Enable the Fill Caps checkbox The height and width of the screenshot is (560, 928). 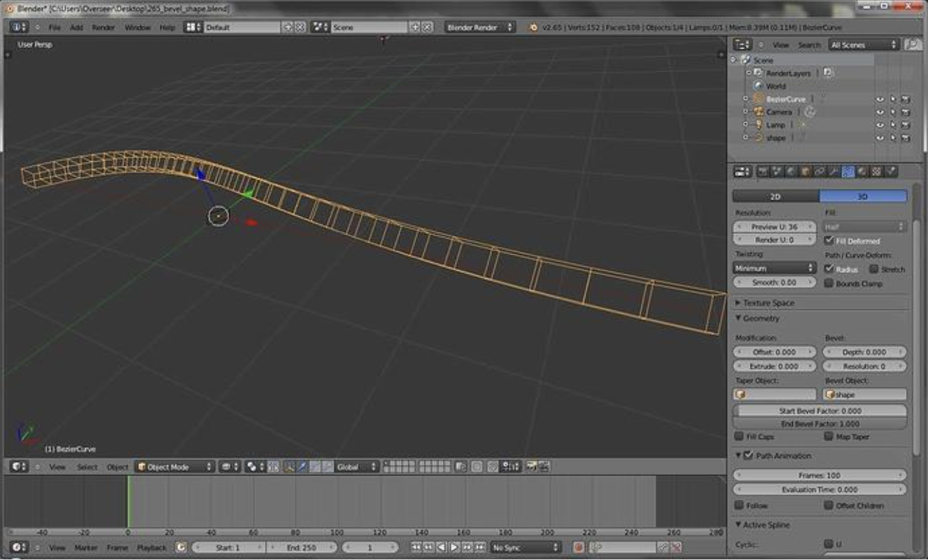[739, 437]
